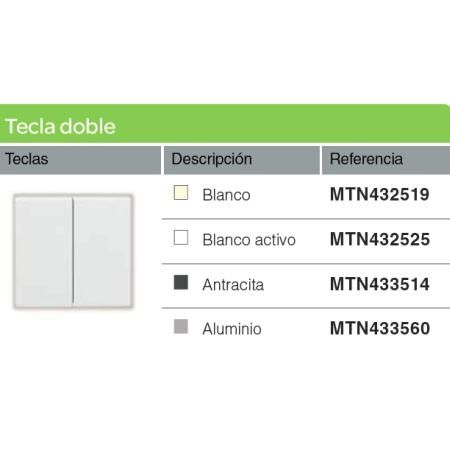This screenshot has width=450, height=450.
Task: Click the Descripción column header
Action: tap(242, 160)
